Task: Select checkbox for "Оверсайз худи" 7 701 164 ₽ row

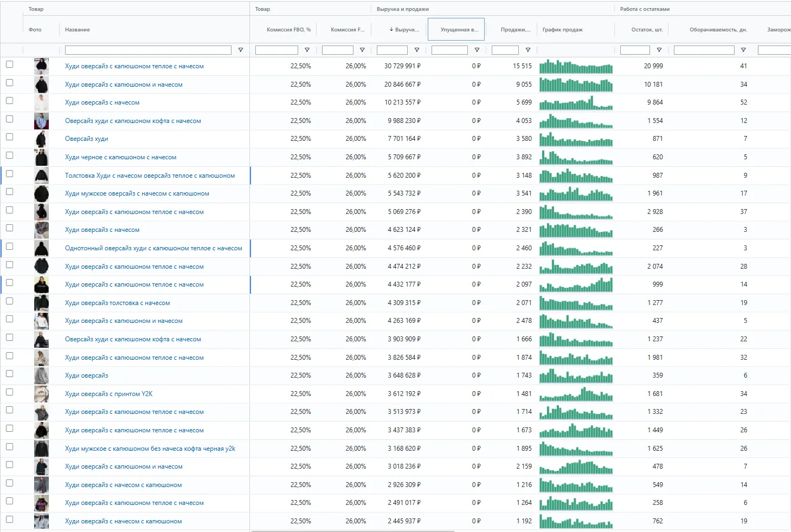Action: pos(9,137)
